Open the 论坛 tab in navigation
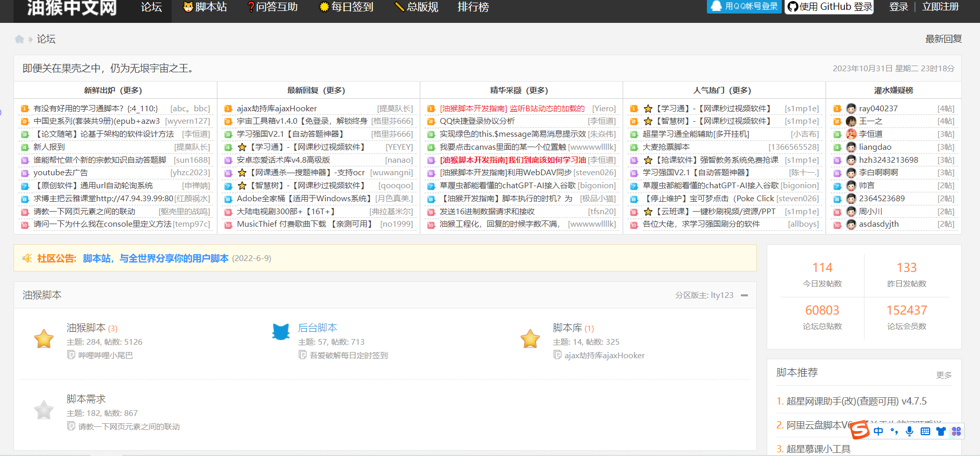This screenshot has width=980, height=456. [151, 7]
